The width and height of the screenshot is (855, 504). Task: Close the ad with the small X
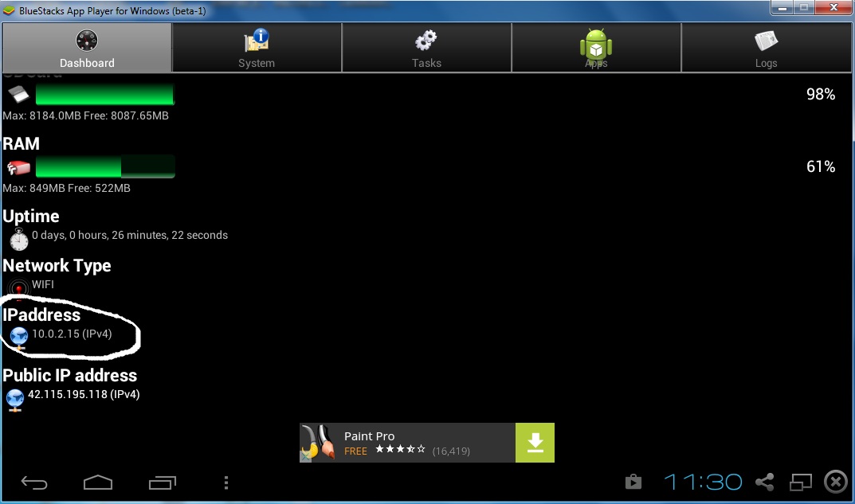coord(305,456)
